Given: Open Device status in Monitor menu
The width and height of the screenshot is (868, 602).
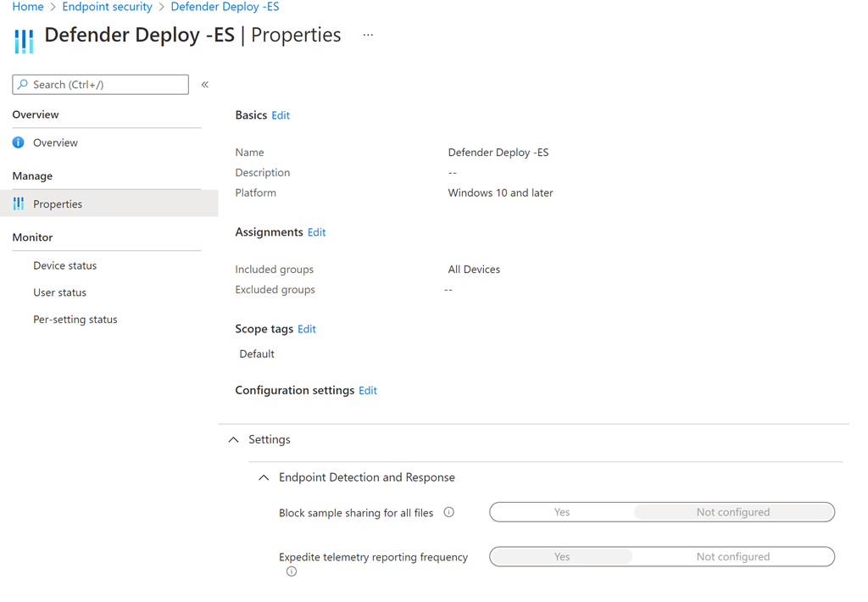Looking at the screenshot, I should pyautogui.click(x=64, y=265).
